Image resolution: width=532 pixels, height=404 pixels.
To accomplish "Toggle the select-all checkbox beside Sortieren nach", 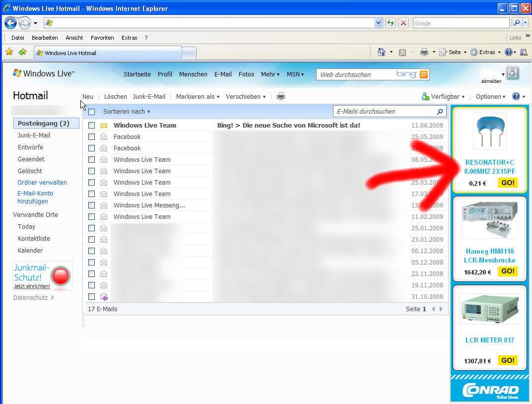I will [x=92, y=112].
